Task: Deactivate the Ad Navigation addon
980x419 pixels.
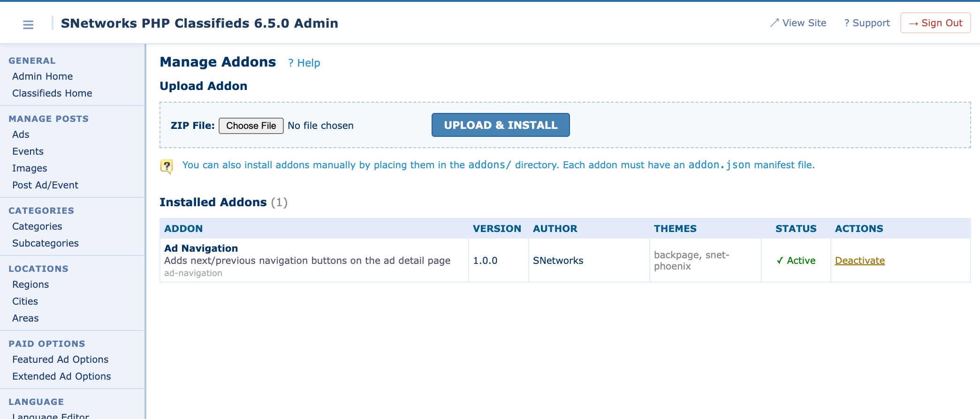Action: click(860, 261)
